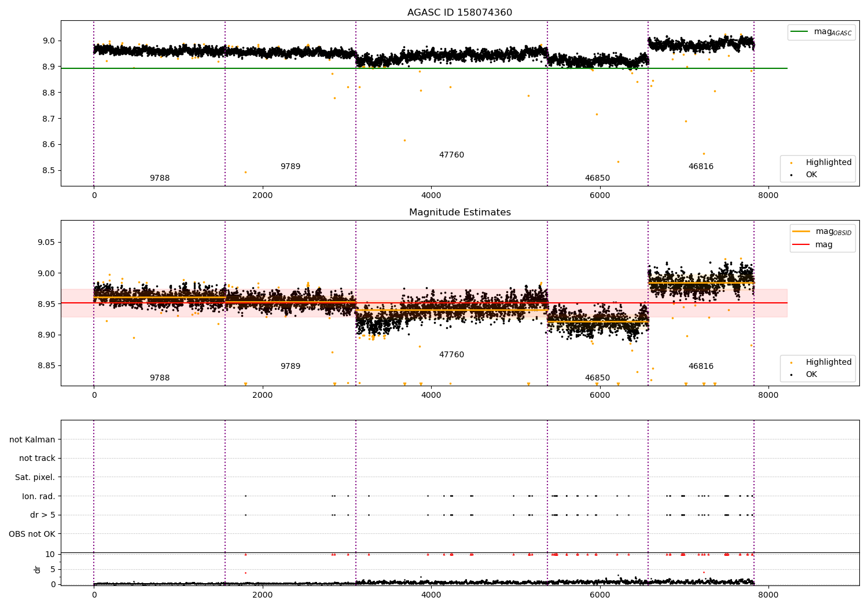Click obsid label 46816 in the AGASC plot
Screen dimensions: 868x608
701,167
